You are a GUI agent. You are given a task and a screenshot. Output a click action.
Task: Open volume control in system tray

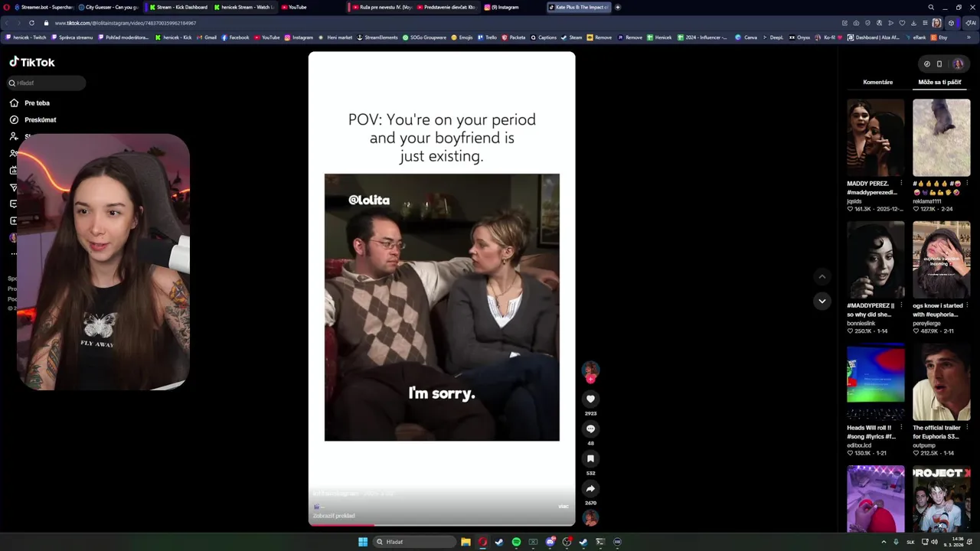[x=934, y=542]
